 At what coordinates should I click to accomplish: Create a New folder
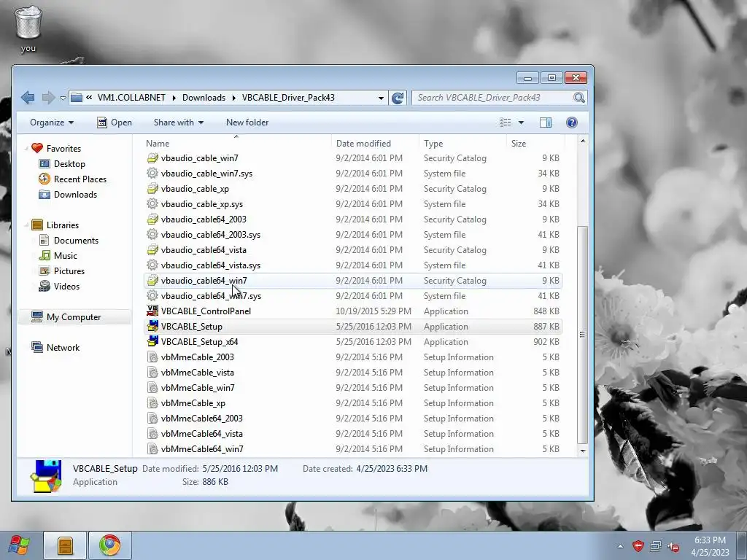coord(247,122)
